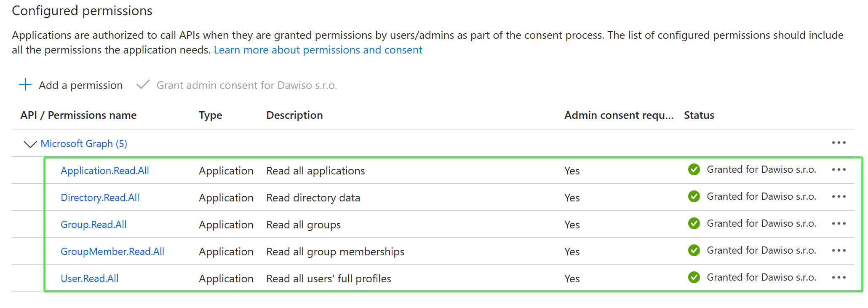Screen dimensions: 868x308
Task: Open the ellipsis menu for User.Read.All
Action: 839,278
